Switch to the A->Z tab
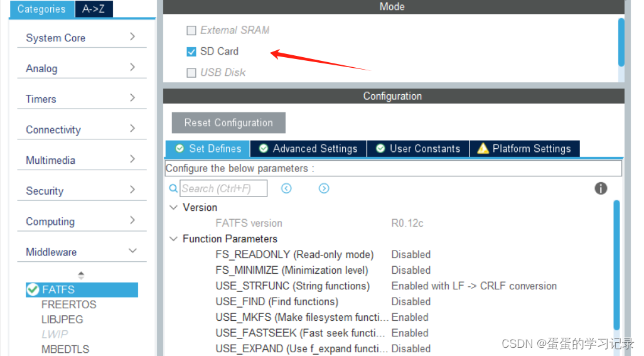Screen dimensions: 644x356 (94, 9)
